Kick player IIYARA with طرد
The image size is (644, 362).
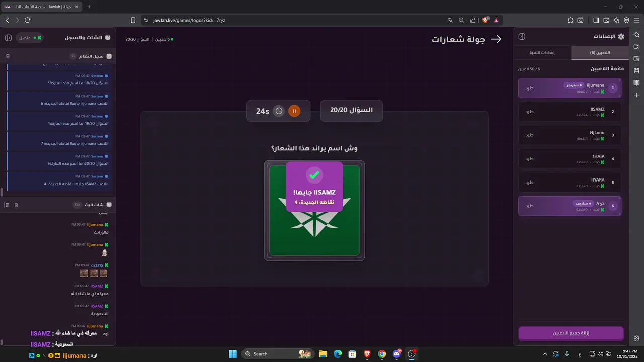coord(529,182)
